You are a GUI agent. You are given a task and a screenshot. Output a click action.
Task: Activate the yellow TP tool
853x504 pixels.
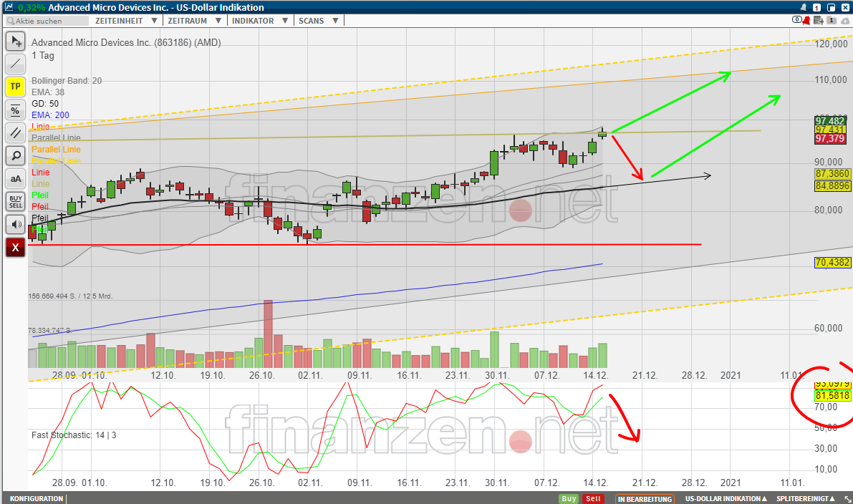point(15,87)
